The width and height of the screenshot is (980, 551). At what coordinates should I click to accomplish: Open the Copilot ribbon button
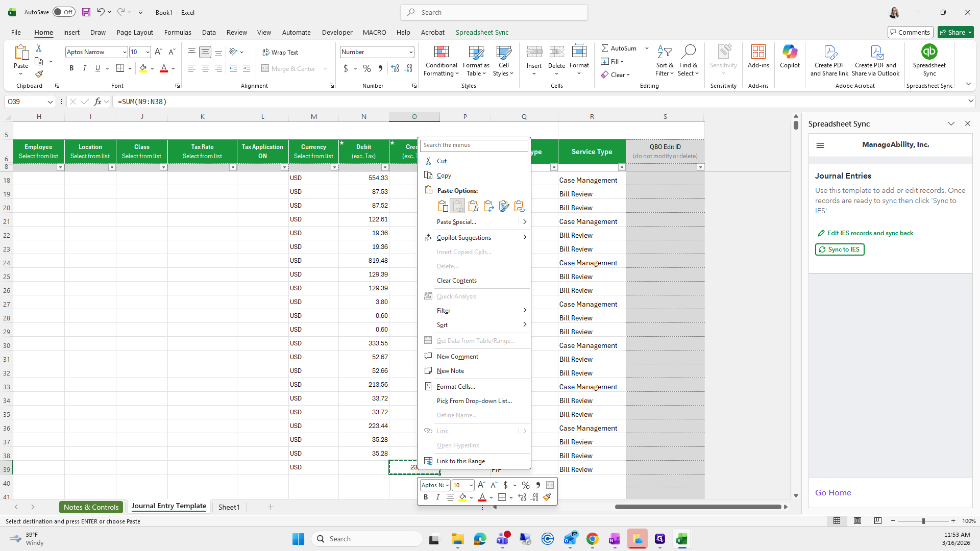[789, 56]
